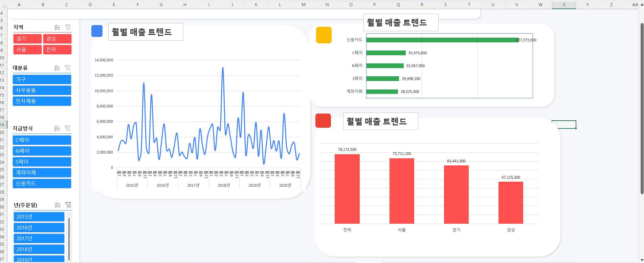Toggle multi-select on 지급방식 slicer
This screenshot has height=263, width=644.
click(x=57, y=128)
